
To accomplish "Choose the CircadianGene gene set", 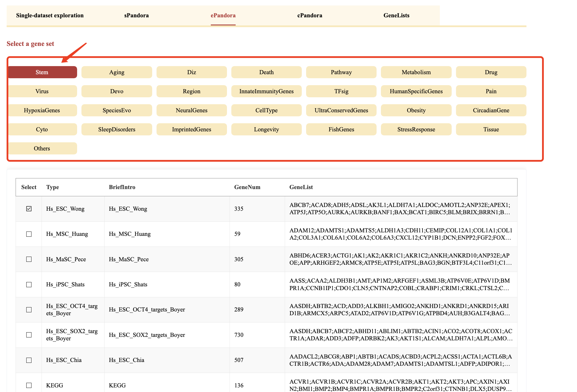I will (491, 110).
